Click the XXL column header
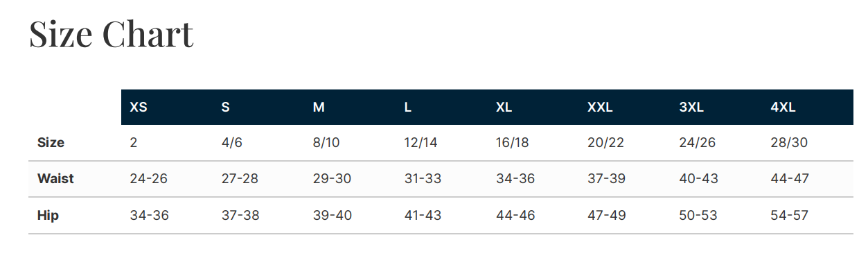The width and height of the screenshot is (868, 258). (600, 108)
